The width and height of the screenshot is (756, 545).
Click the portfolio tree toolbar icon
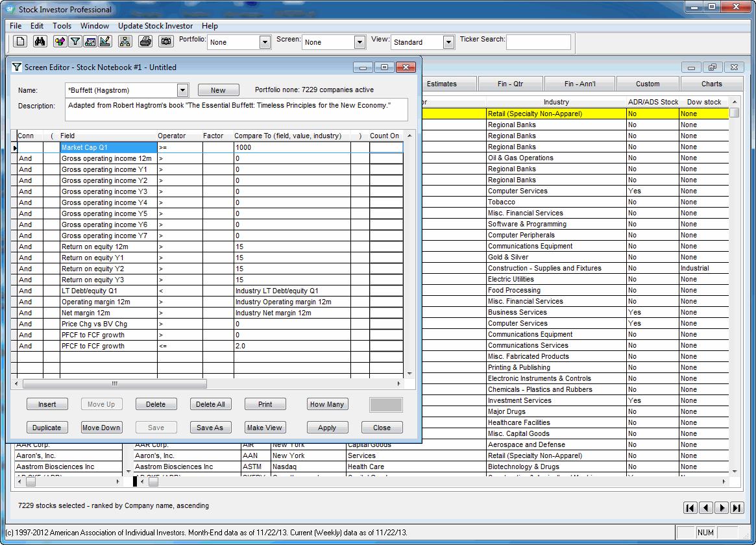pos(125,40)
